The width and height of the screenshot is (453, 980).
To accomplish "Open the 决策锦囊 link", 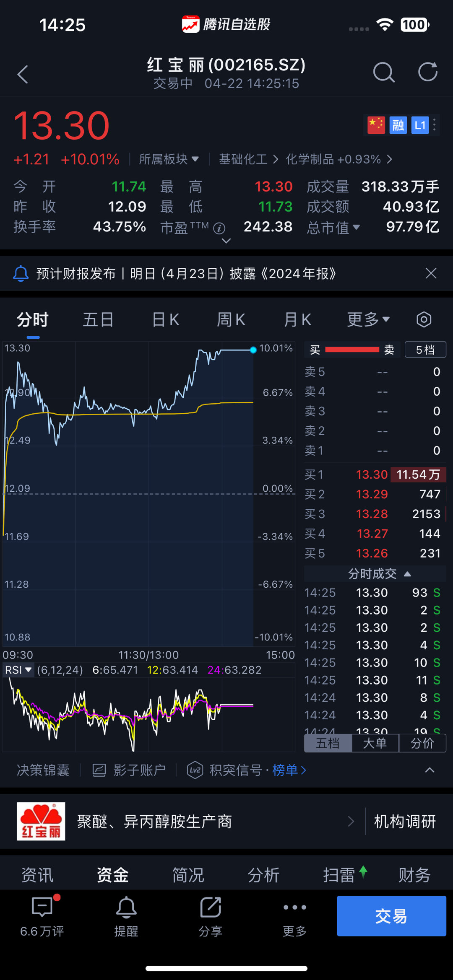I will [x=43, y=770].
